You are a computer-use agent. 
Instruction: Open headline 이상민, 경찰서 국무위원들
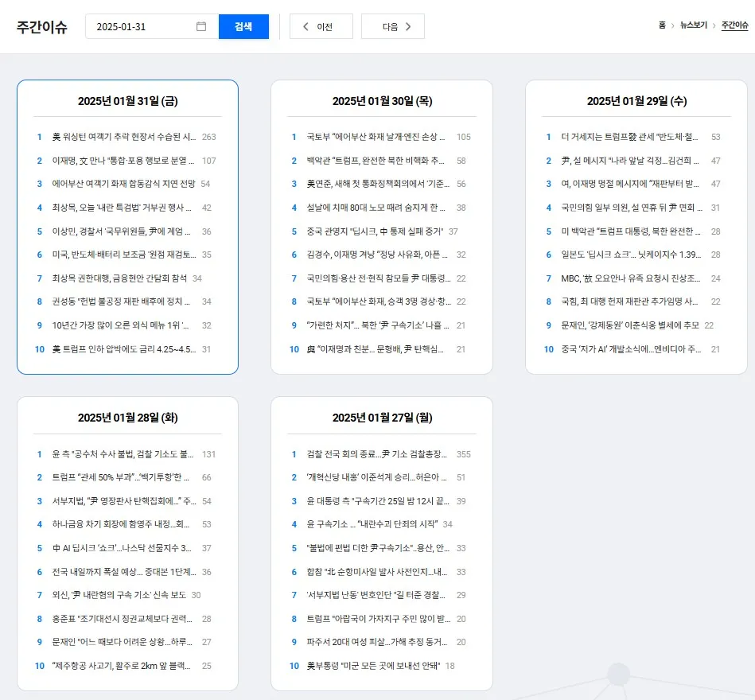click(x=121, y=231)
